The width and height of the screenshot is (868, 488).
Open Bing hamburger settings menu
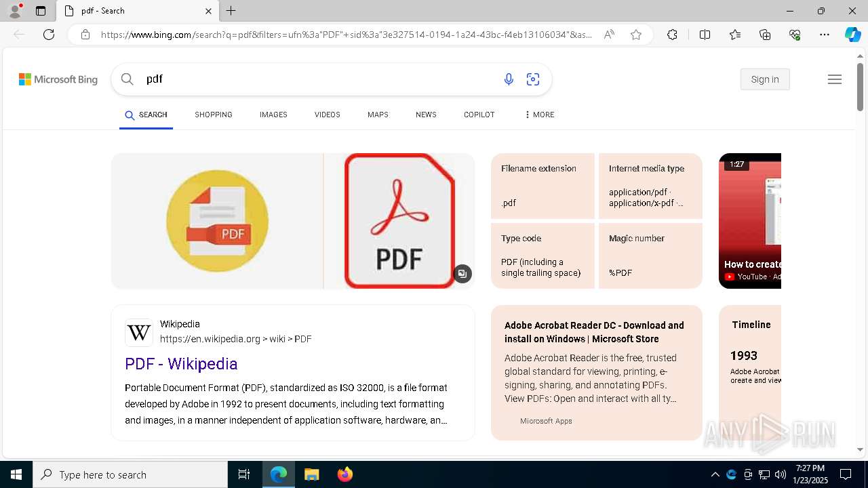835,79
